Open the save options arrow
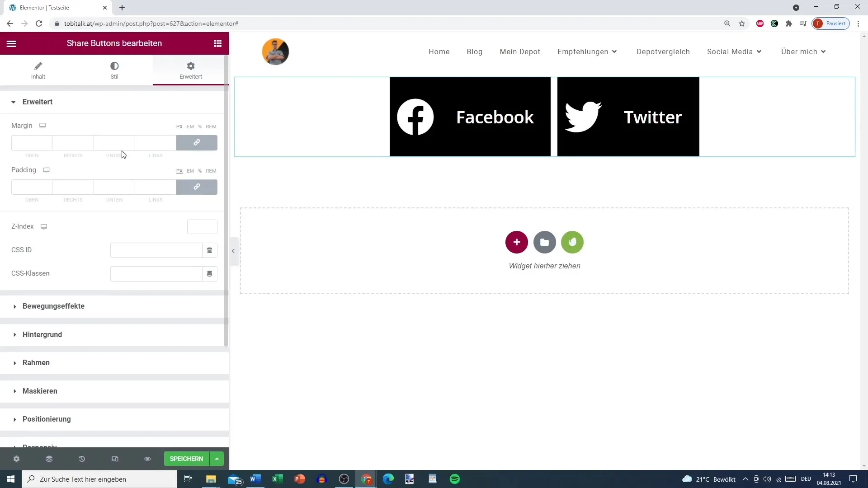 click(x=217, y=459)
